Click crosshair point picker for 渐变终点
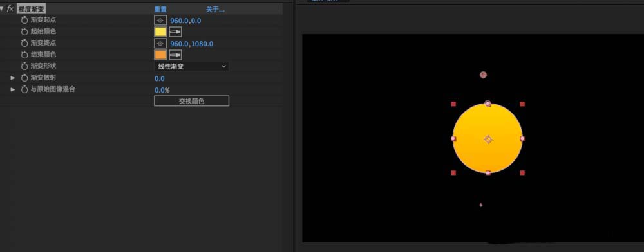 coord(160,44)
